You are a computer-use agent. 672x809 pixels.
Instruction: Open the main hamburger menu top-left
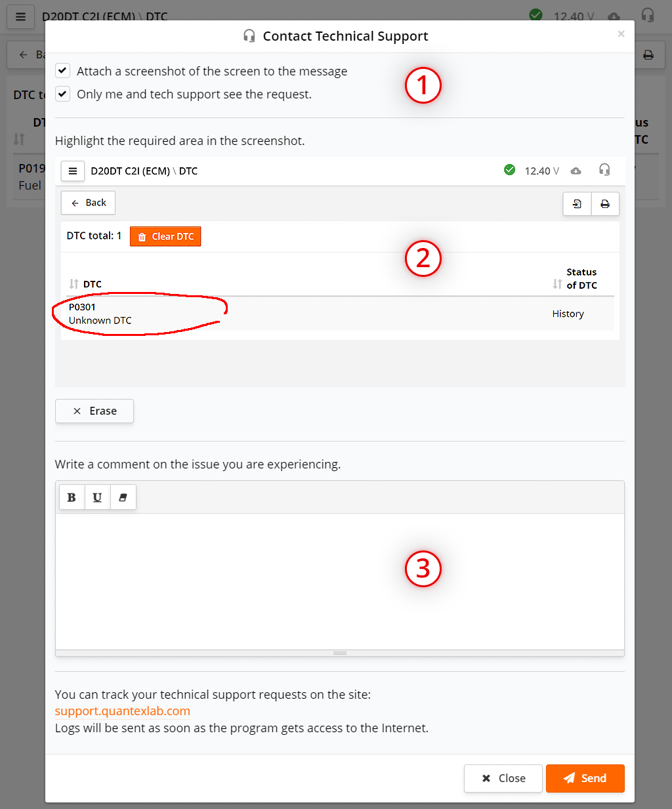[x=20, y=16]
